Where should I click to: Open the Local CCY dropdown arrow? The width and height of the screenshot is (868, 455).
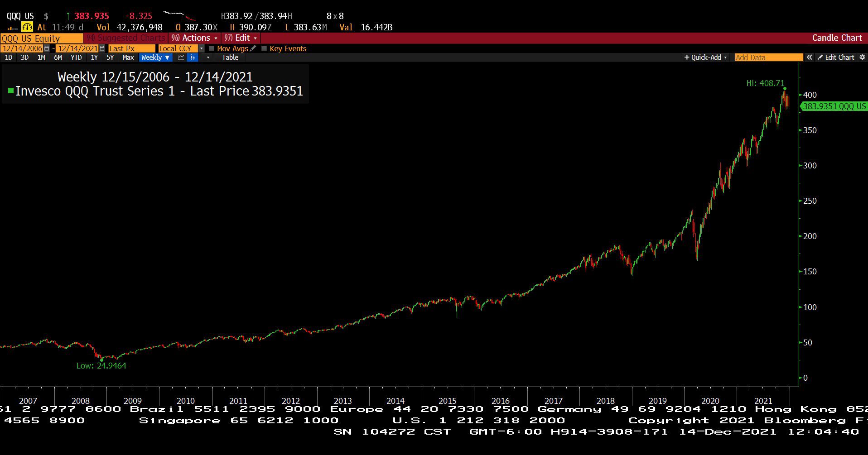point(202,48)
